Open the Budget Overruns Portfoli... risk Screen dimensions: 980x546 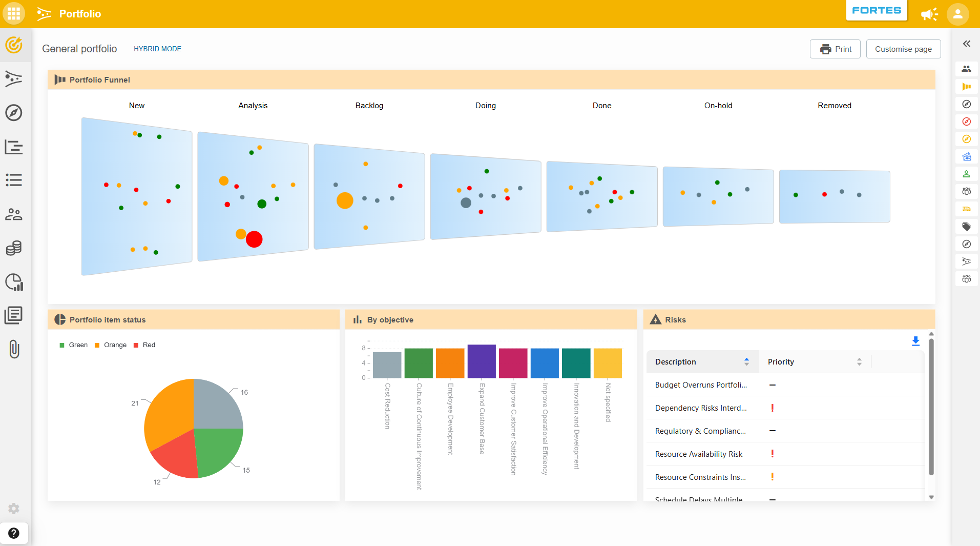pos(701,385)
